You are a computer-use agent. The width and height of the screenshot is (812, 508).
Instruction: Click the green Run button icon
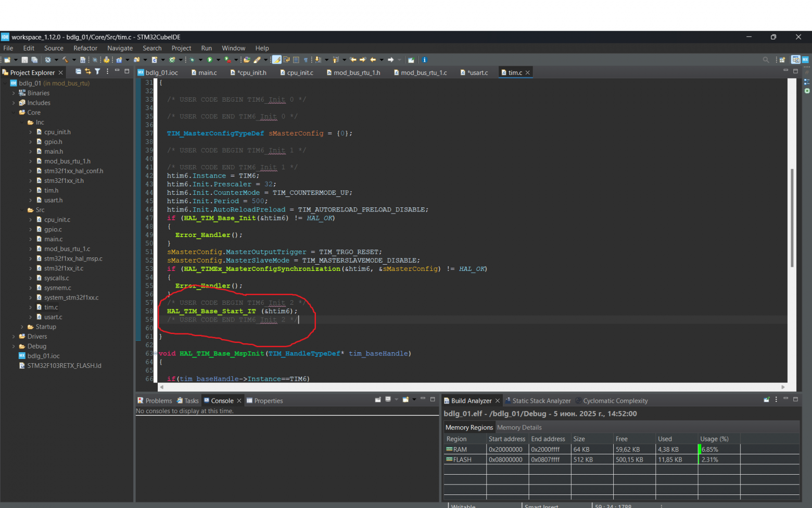click(210, 60)
